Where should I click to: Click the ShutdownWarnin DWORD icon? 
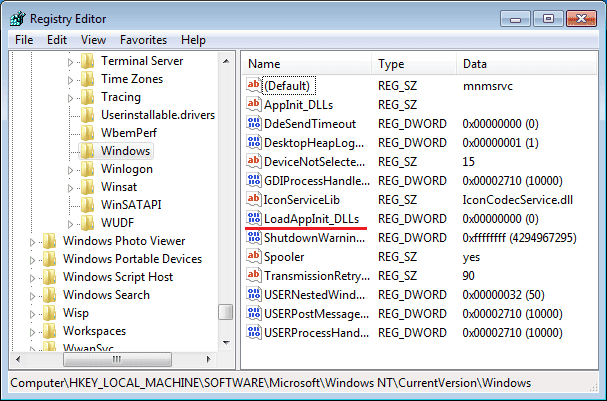[x=254, y=237]
